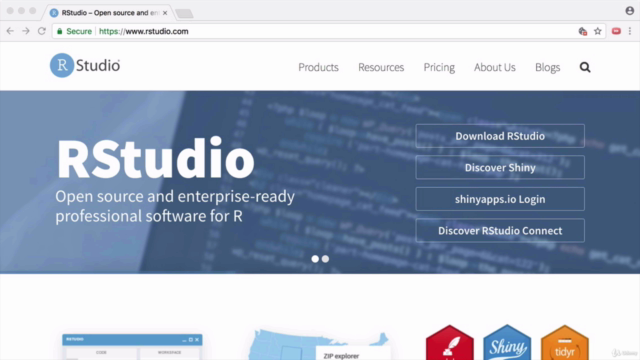The height and width of the screenshot is (360, 640).
Task: Click the translate icon in address bar
Action: pos(582,31)
